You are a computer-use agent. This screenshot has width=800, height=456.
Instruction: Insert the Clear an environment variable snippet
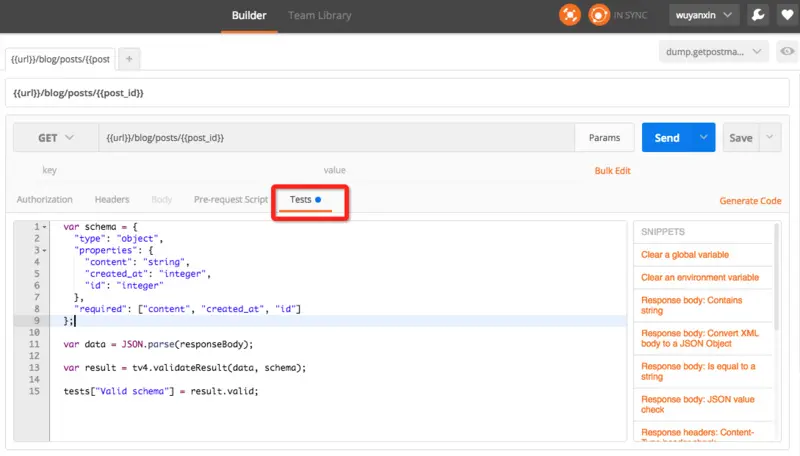700,277
